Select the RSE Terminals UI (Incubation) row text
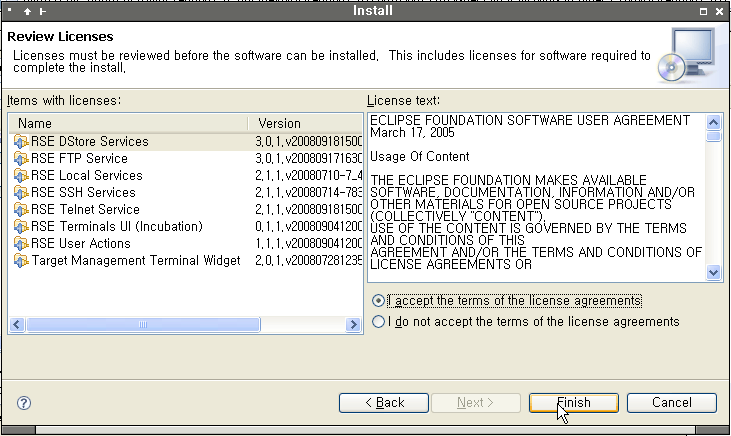This screenshot has height=436, width=731. [117, 227]
